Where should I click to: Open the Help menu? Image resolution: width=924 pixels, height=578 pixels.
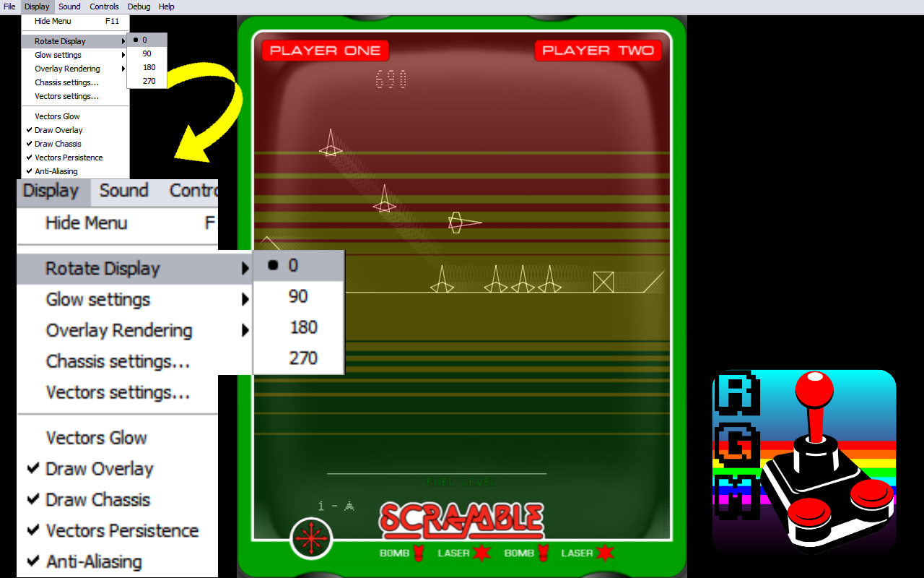tap(166, 7)
